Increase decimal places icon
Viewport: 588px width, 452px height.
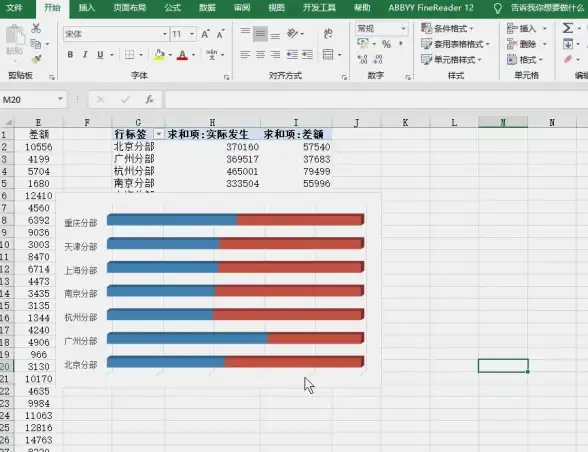click(x=363, y=59)
